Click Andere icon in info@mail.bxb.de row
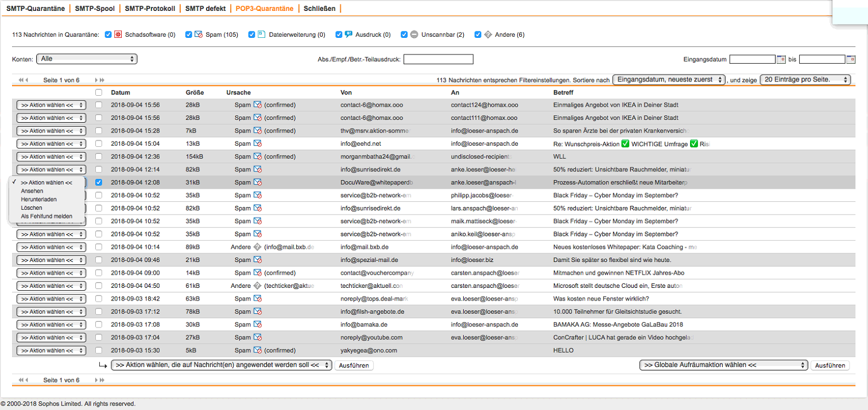 [258, 247]
